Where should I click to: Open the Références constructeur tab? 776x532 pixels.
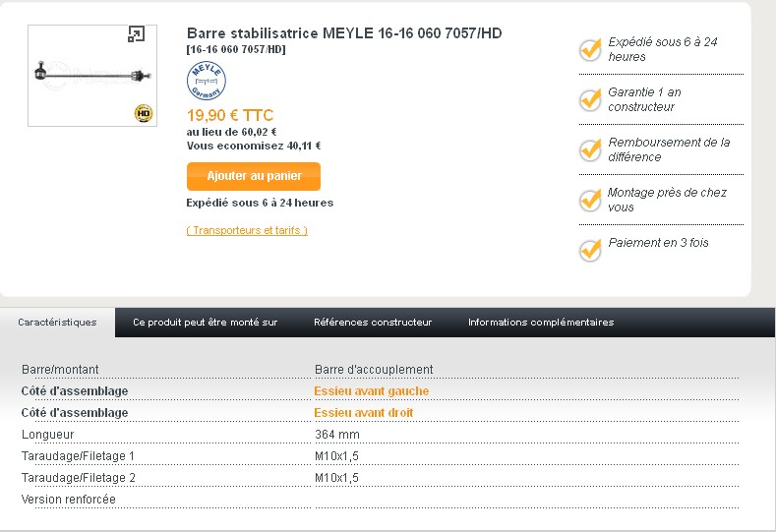point(373,323)
